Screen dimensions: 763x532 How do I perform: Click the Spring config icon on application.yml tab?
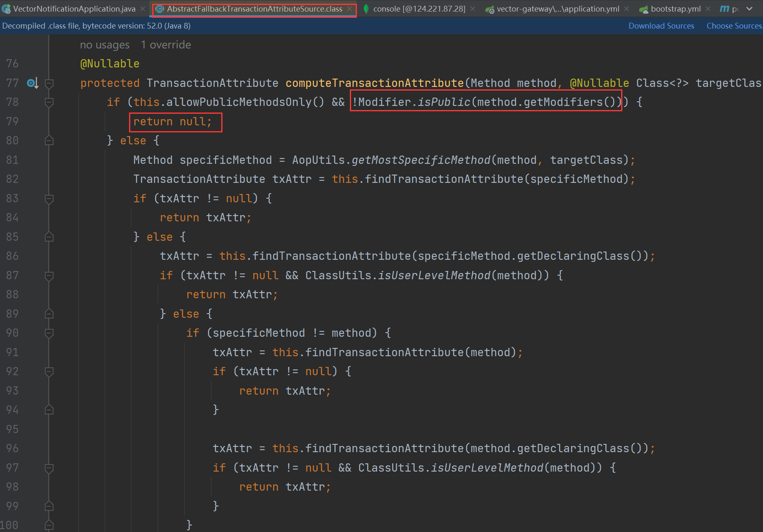pyautogui.click(x=490, y=9)
